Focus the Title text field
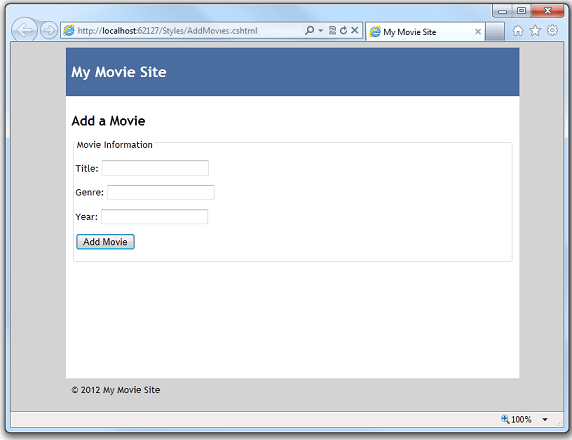The width and height of the screenshot is (572, 440). [155, 168]
